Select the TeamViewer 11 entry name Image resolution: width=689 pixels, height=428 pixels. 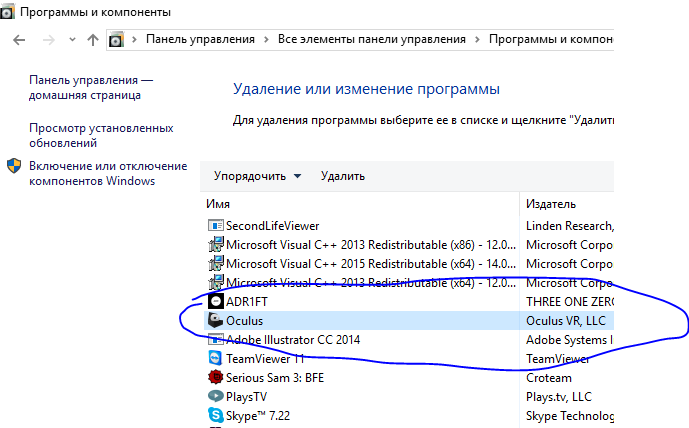(x=265, y=359)
